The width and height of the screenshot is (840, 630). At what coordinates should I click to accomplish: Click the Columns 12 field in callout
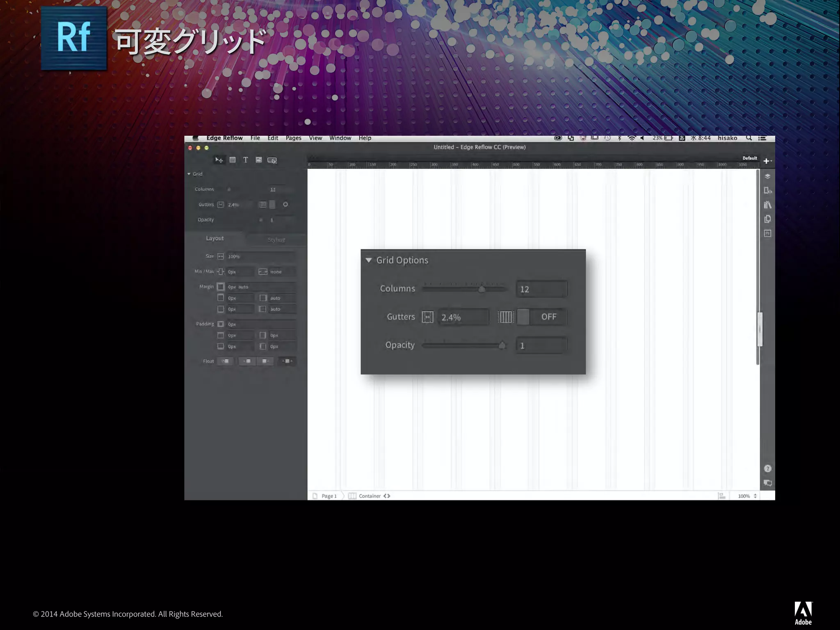(542, 289)
